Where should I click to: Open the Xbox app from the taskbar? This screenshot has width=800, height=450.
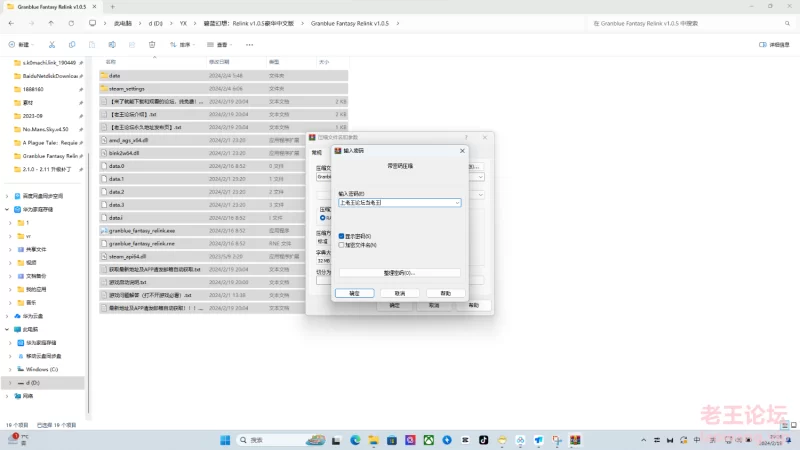pyautogui.click(x=429, y=440)
